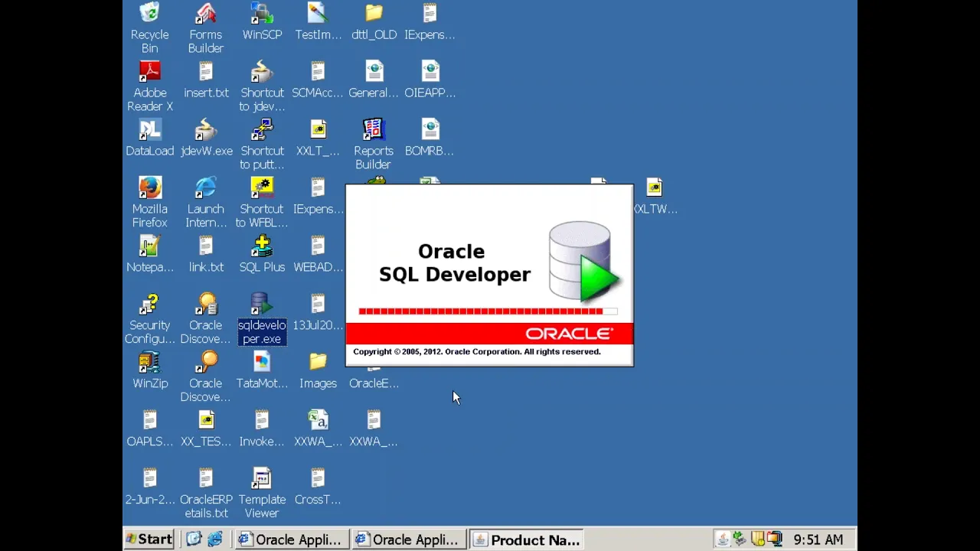Select the 2-Jun-2... text file
The image size is (980, 551).
coord(149,487)
